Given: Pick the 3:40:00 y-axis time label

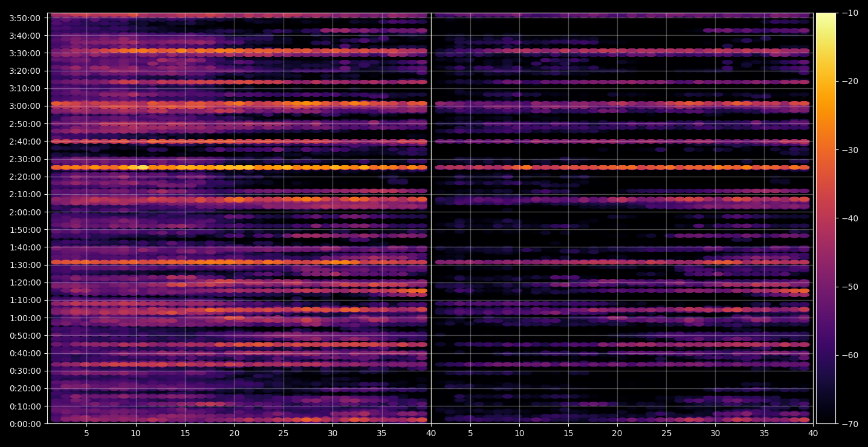Looking at the screenshot, I should 25,36.
